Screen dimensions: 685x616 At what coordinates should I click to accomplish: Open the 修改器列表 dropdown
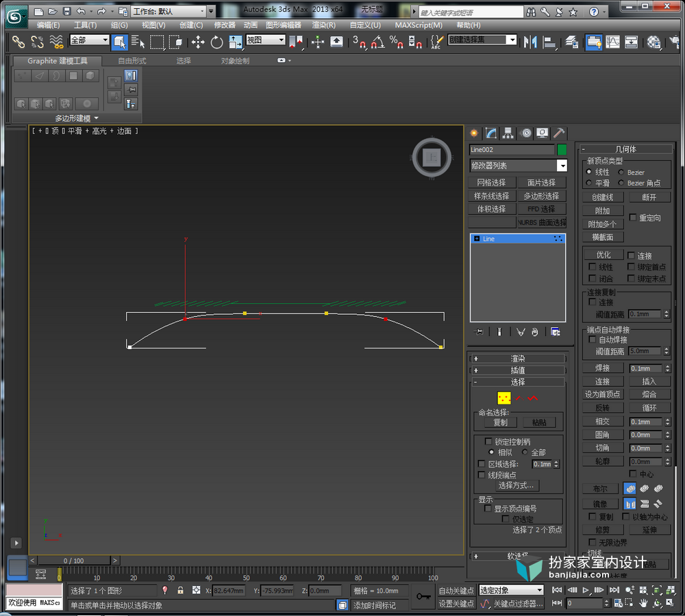[518, 166]
